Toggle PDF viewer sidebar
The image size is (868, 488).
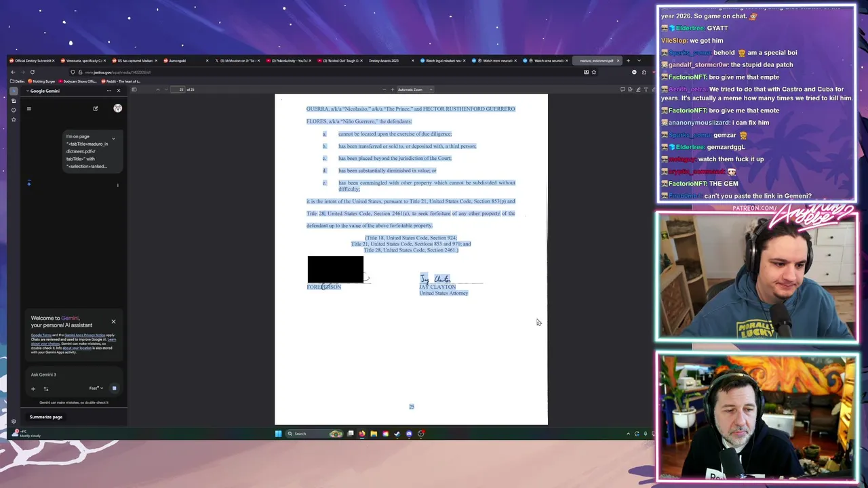coord(134,89)
